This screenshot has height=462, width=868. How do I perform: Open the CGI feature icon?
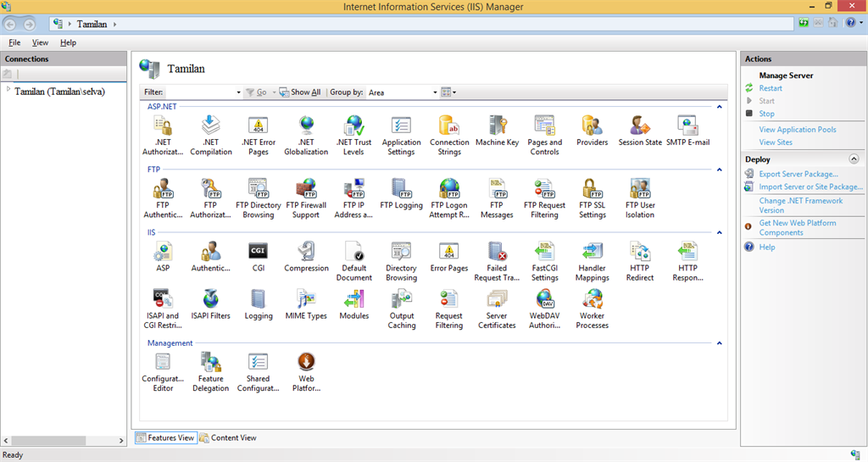[258, 257]
